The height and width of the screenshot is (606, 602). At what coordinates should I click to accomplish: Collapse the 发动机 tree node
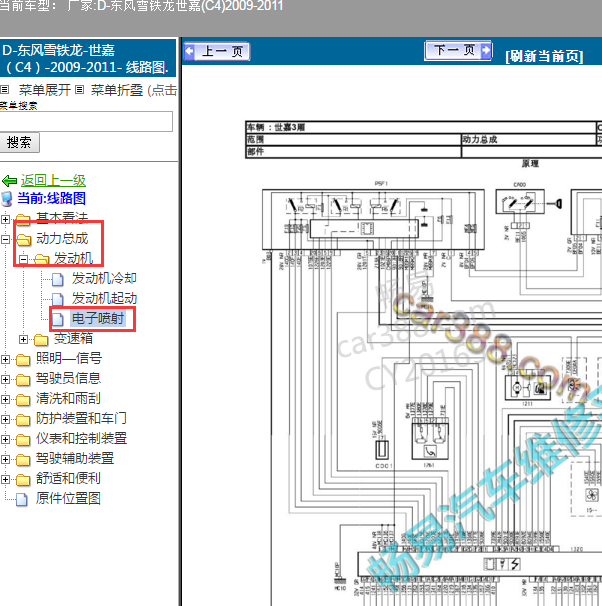(x=23, y=259)
